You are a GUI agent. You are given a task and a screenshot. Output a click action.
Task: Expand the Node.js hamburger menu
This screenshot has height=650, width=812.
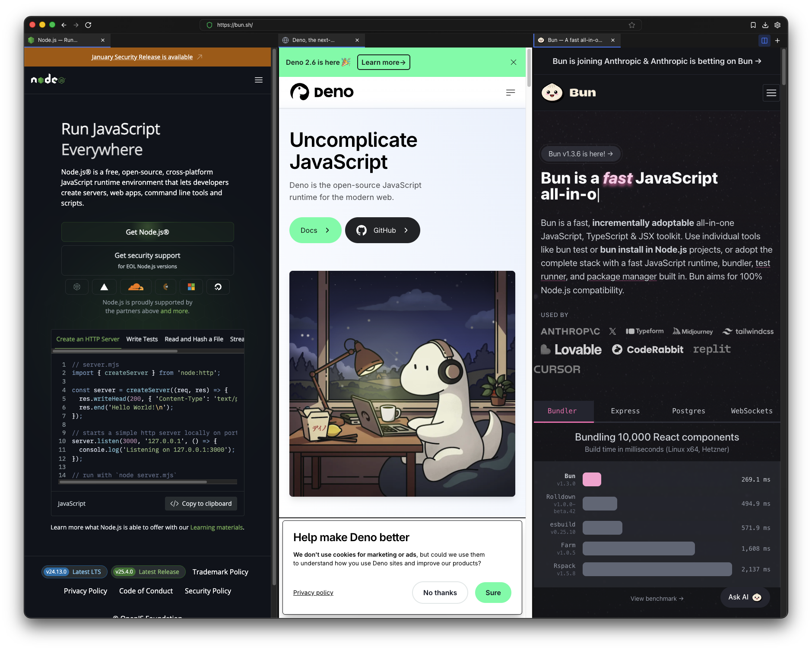pos(259,80)
